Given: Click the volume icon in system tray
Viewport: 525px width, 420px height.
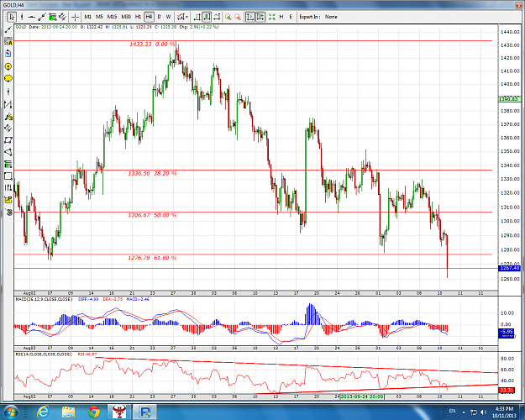Looking at the screenshot, I should click(x=483, y=412).
